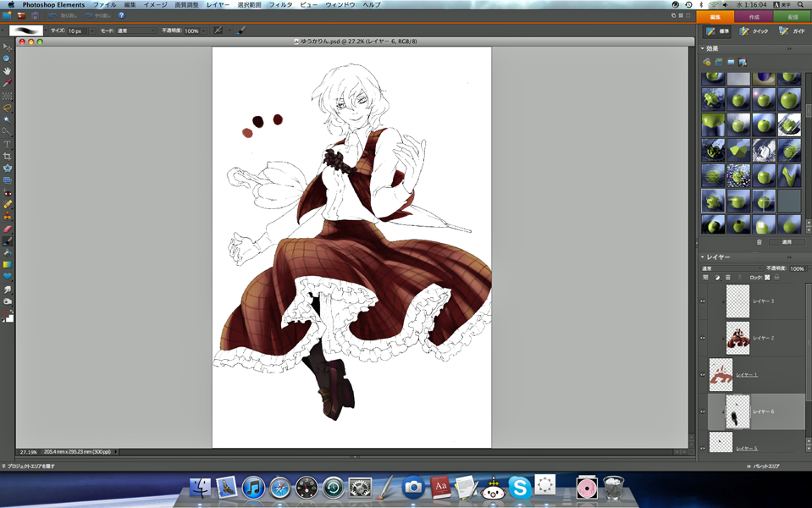
Task: Select the Spot Healing Brush bandage tool
Action: 8,205
